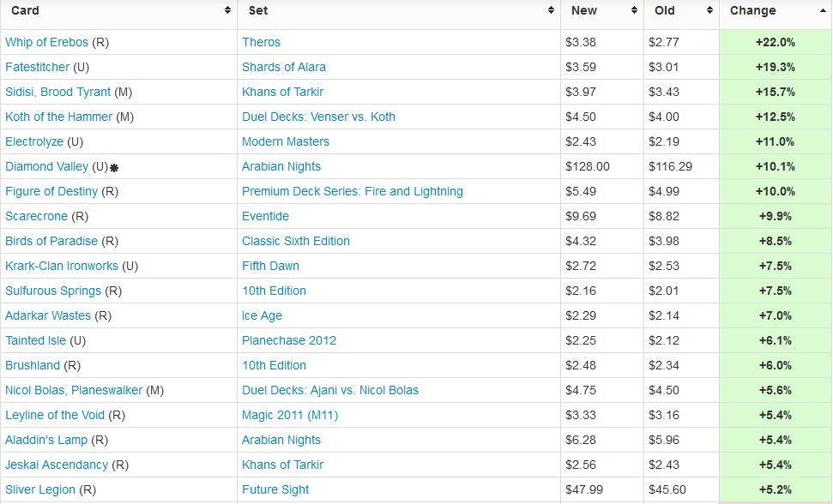Click the sort arrows in Set column header

[551, 11]
